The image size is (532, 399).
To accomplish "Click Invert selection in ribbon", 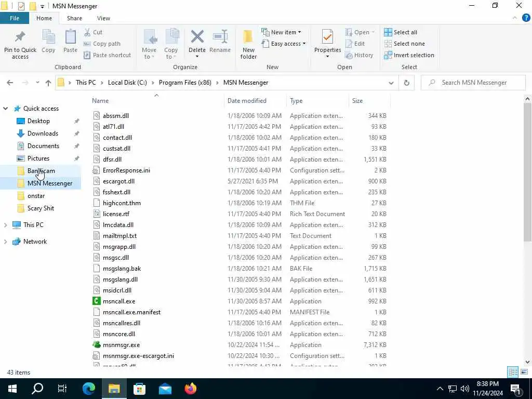I will 409,55.
